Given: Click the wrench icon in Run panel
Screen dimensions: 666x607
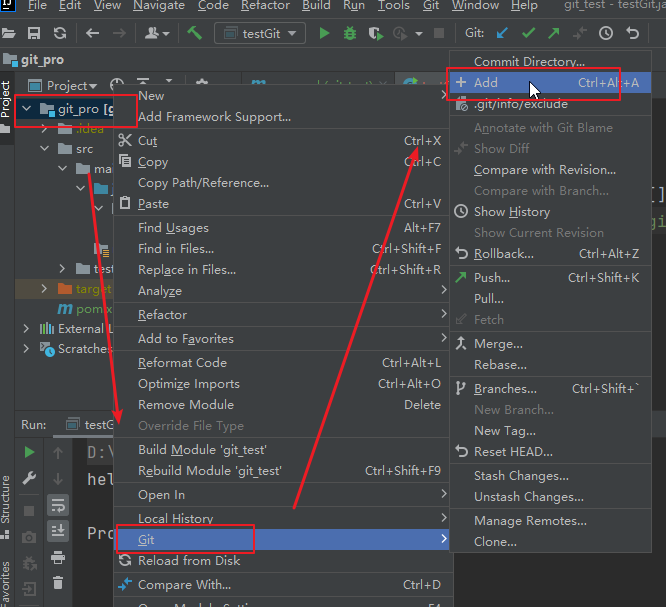Looking at the screenshot, I should (x=29, y=479).
